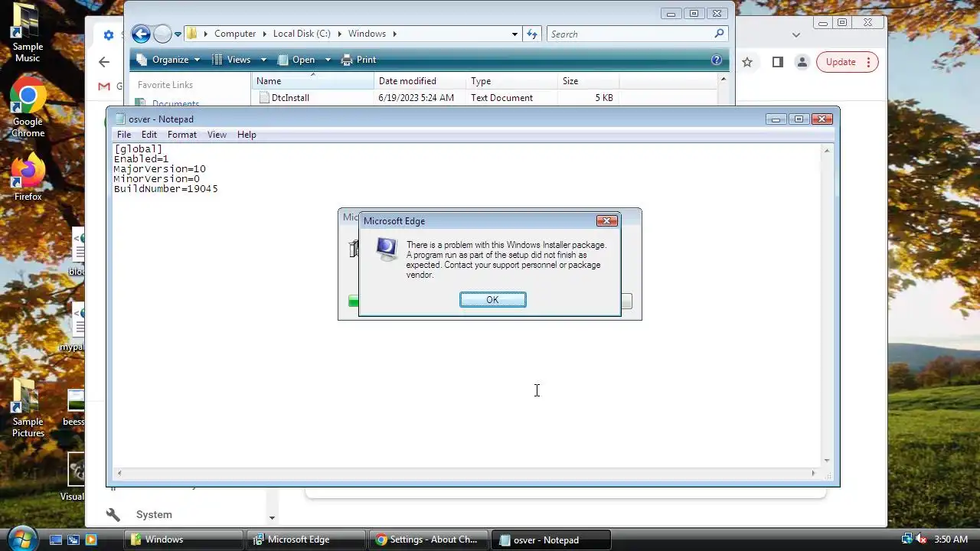
Task: Click Computer in the Explorer address bar
Action: (x=235, y=34)
